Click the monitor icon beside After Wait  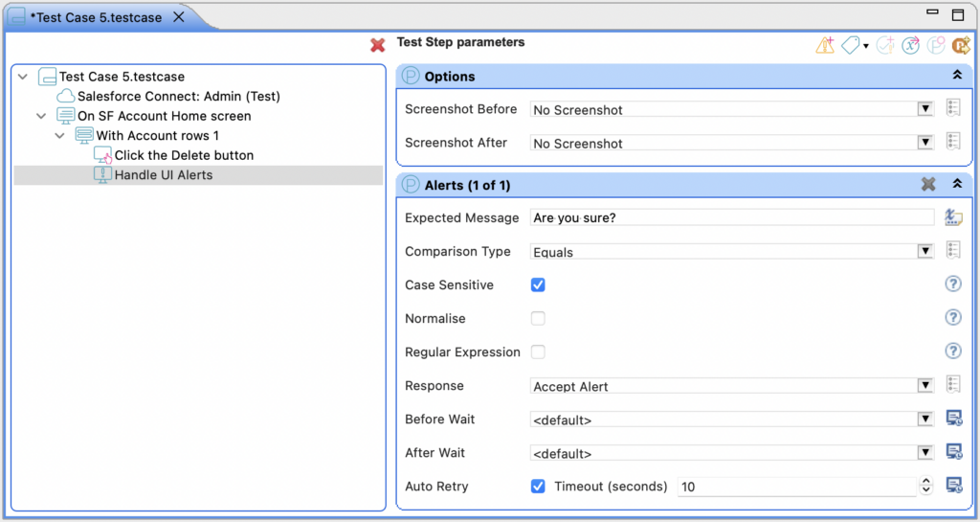tap(954, 451)
